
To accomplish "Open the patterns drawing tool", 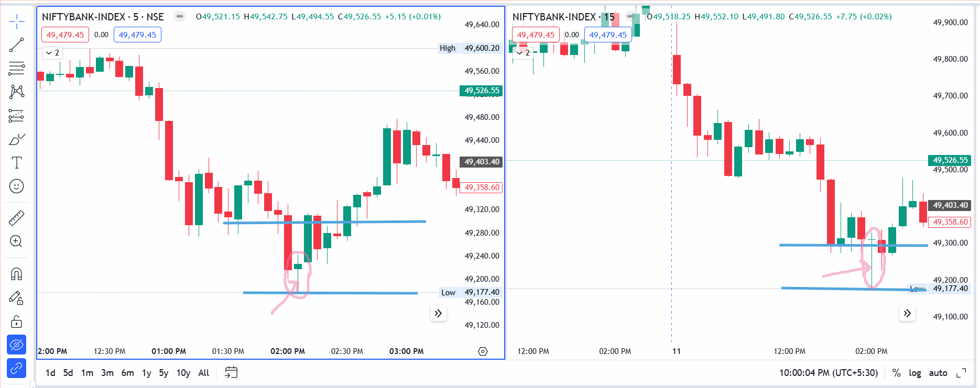I will 17,92.
